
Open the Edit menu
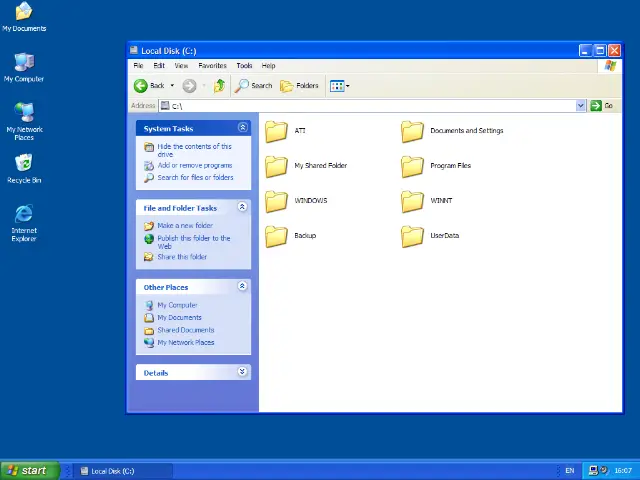pyautogui.click(x=159, y=66)
